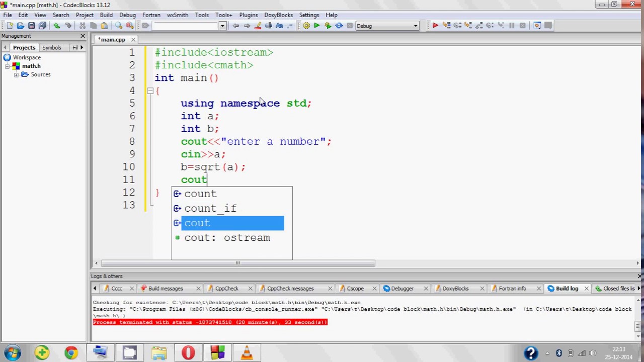Select Workspace in project tree
This screenshot has height=362, width=644.
[x=27, y=57]
